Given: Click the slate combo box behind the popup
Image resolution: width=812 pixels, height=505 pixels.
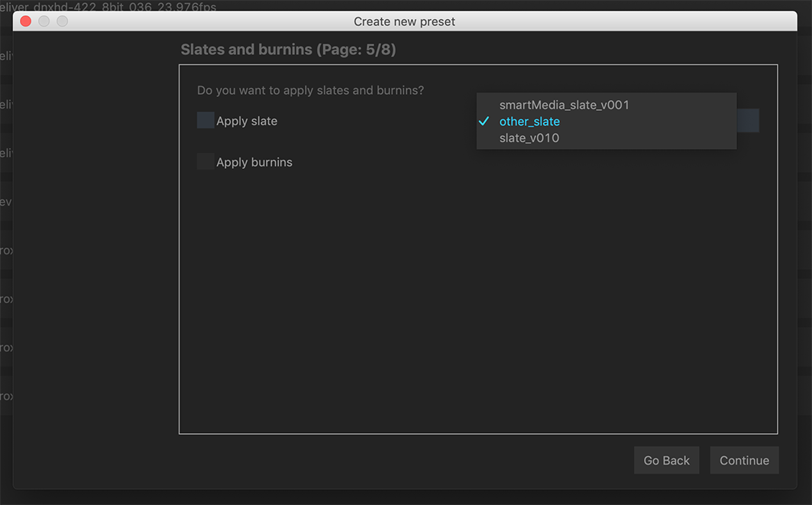Looking at the screenshot, I should click(749, 121).
